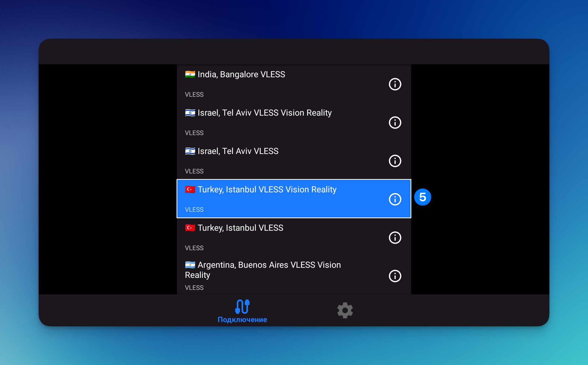The image size is (588, 365).
Task: Open info for Turkey, Istanbul VLESS
Action: [395, 238]
